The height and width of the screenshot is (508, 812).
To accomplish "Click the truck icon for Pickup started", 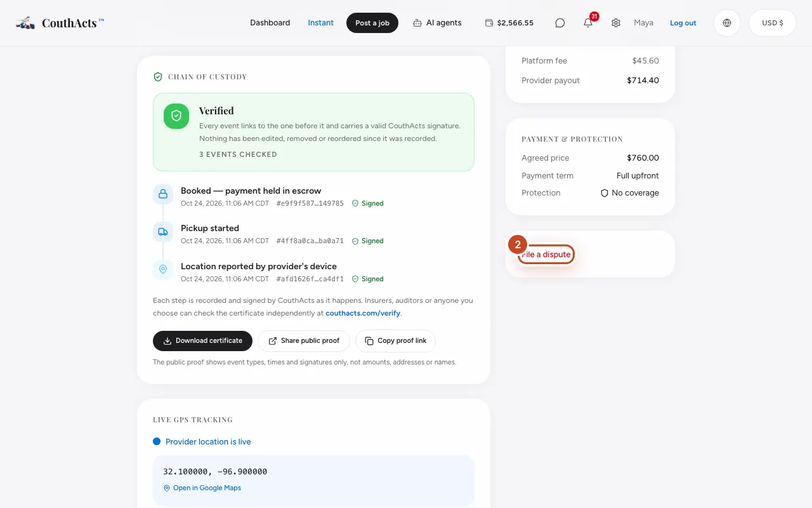I will [163, 232].
